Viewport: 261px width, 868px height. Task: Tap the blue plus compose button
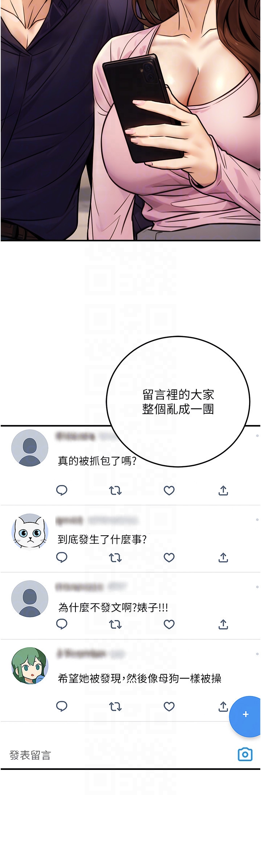pos(245,714)
